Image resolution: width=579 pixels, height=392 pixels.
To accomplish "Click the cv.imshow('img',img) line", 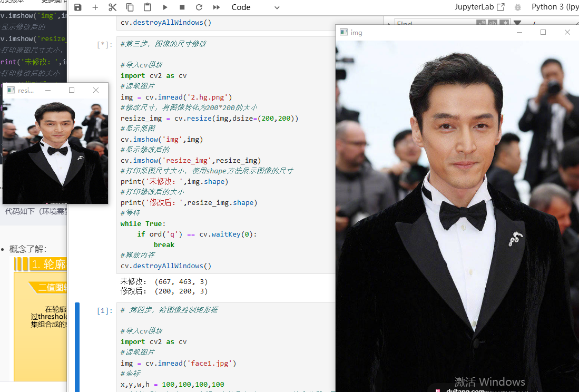I will [x=162, y=140].
